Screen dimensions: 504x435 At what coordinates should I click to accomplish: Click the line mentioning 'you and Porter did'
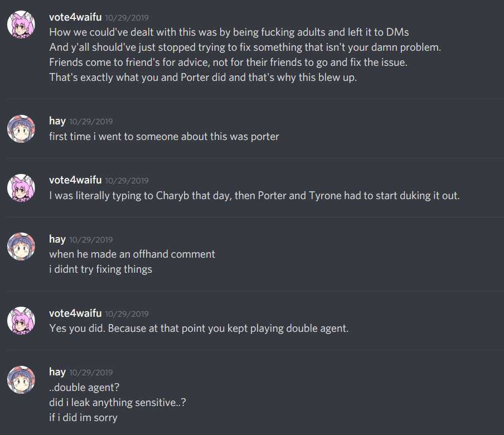coord(203,78)
